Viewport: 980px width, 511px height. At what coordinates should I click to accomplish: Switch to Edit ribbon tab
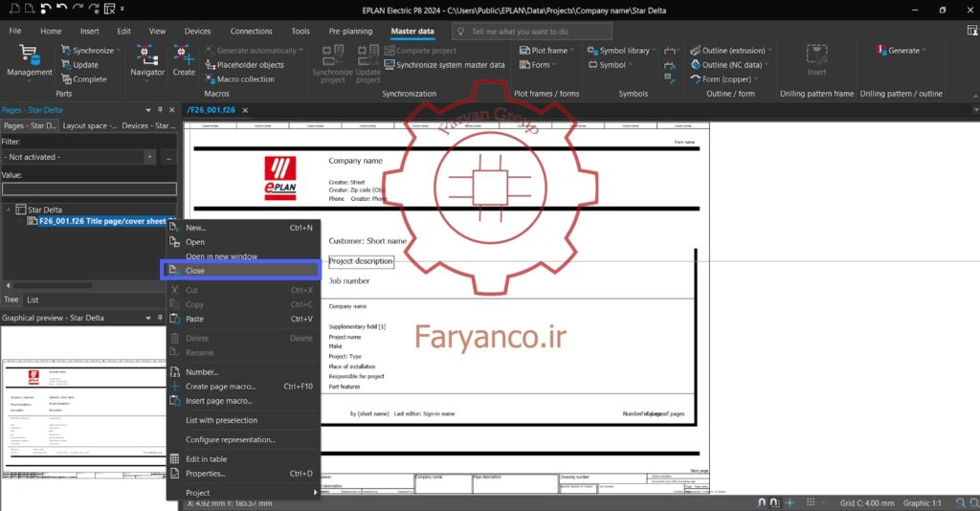pyautogui.click(x=123, y=31)
